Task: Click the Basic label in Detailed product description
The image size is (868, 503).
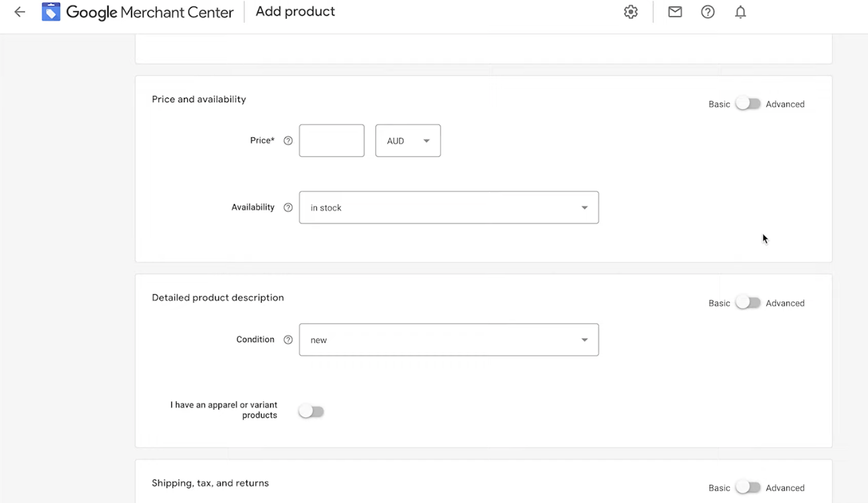Action: point(719,303)
